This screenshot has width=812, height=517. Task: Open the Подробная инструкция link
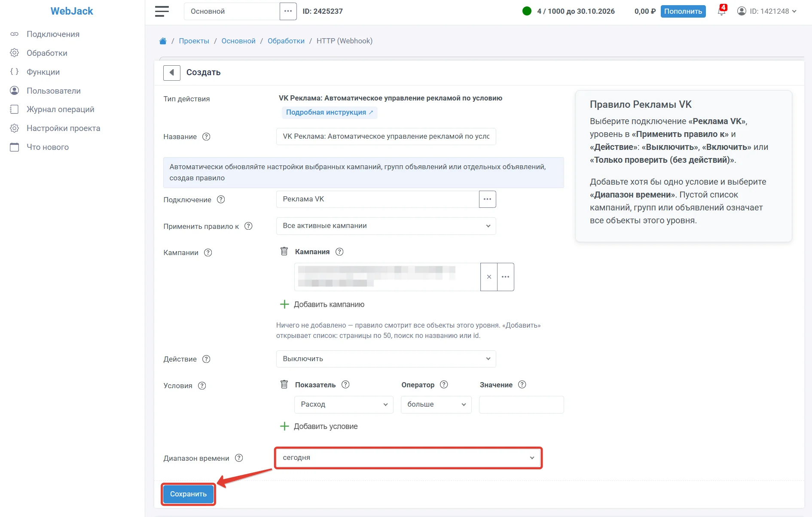[x=330, y=113]
